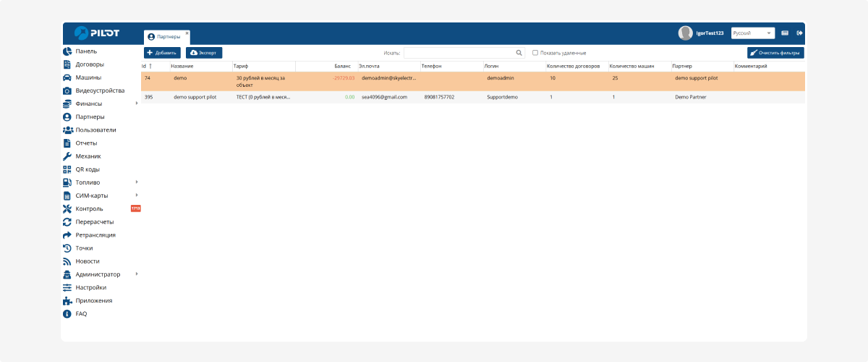Click the camera icon for Видеоустройства

[x=67, y=90]
